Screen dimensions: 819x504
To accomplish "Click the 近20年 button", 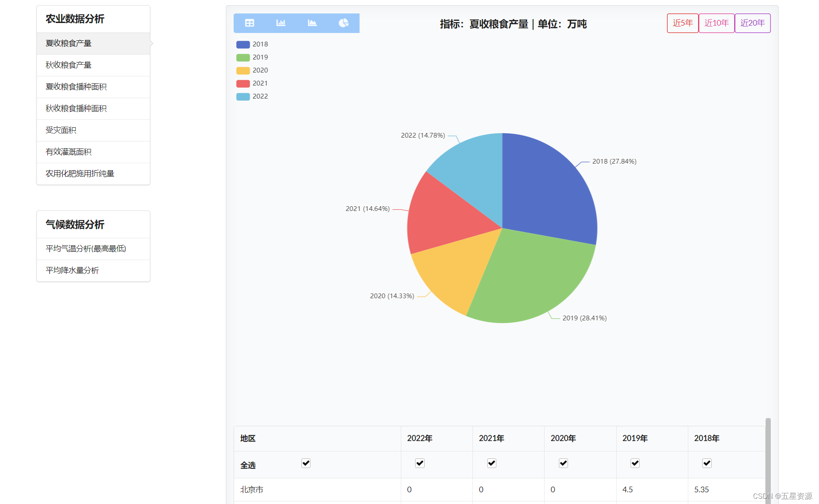I will pos(753,23).
